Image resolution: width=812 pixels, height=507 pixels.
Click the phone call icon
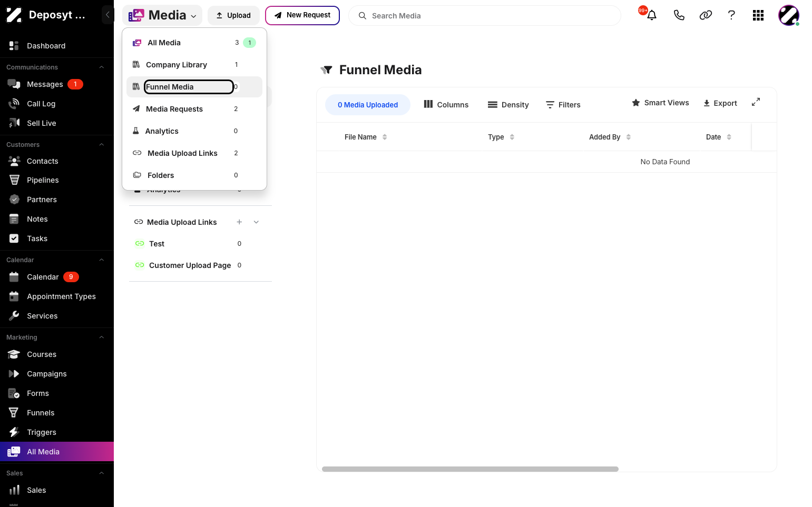pos(679,15)
